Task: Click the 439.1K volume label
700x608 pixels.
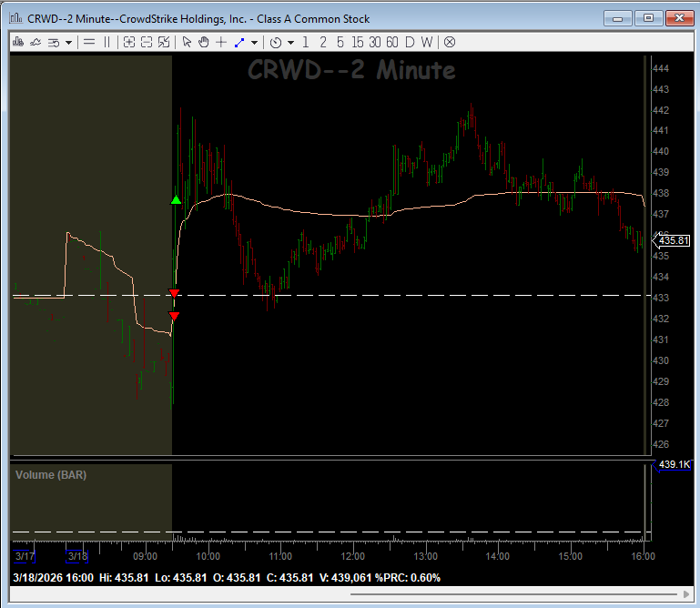Action: [x=672, y=464]
